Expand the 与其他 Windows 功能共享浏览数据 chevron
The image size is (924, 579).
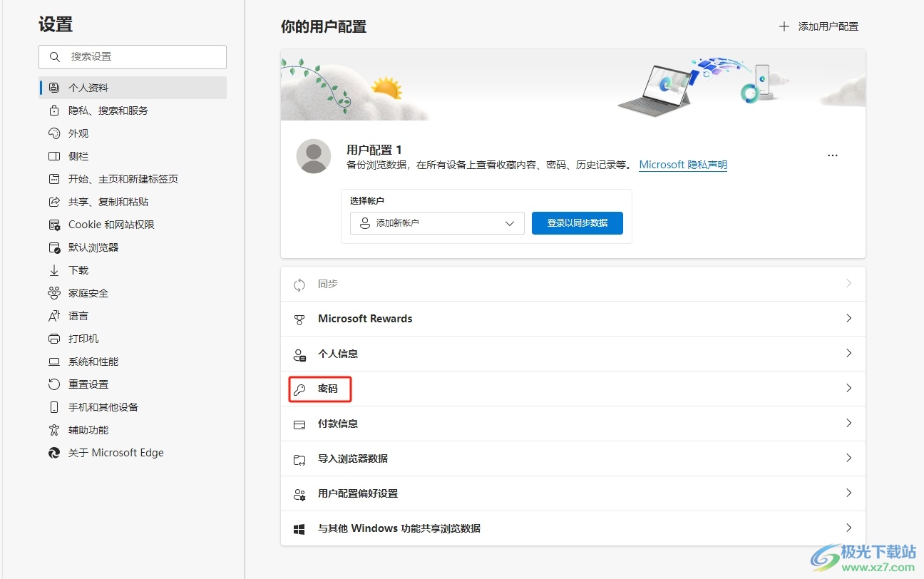(x=848, y=528)
